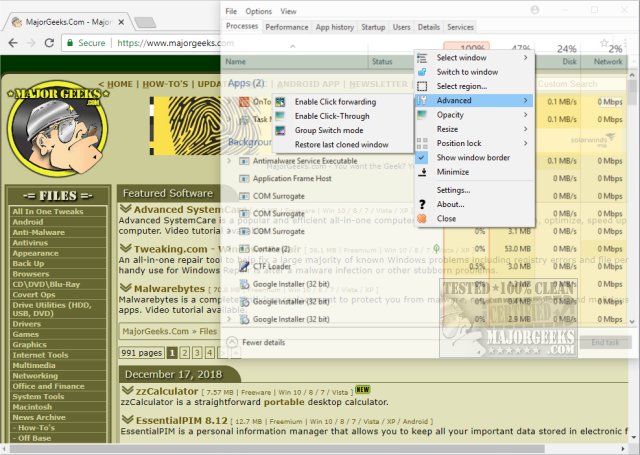Open the Anti-Malware files category
This screenshot has height=455, width=640.
coord(39,232)
